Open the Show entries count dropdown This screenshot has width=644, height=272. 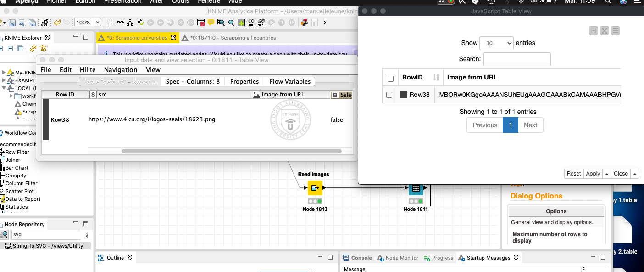pyautogui.click(x=496, y=43)
